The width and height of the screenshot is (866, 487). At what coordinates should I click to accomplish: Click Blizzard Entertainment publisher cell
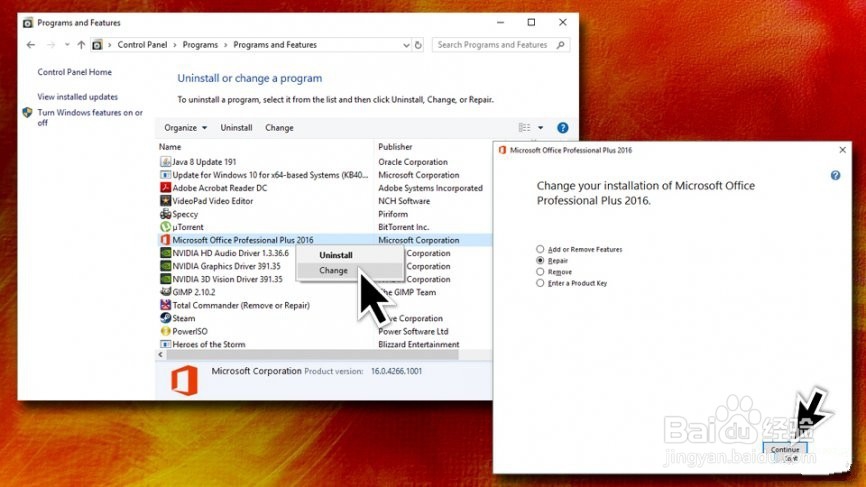point(419,344)
